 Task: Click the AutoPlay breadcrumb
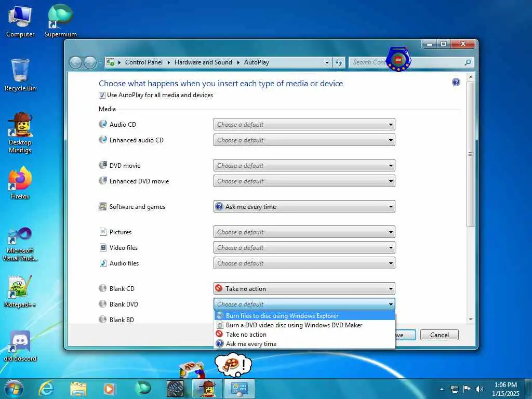(257, 62)
